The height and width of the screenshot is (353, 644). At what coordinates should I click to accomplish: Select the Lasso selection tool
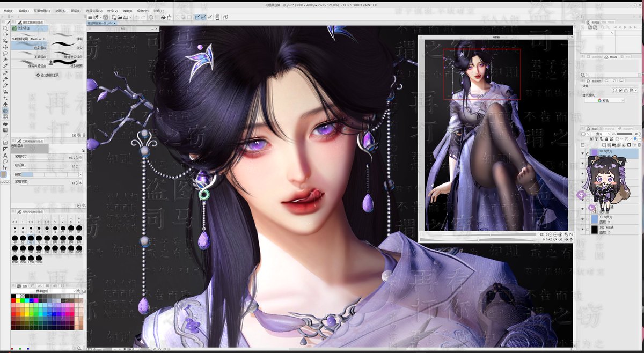tap(5, 53)
